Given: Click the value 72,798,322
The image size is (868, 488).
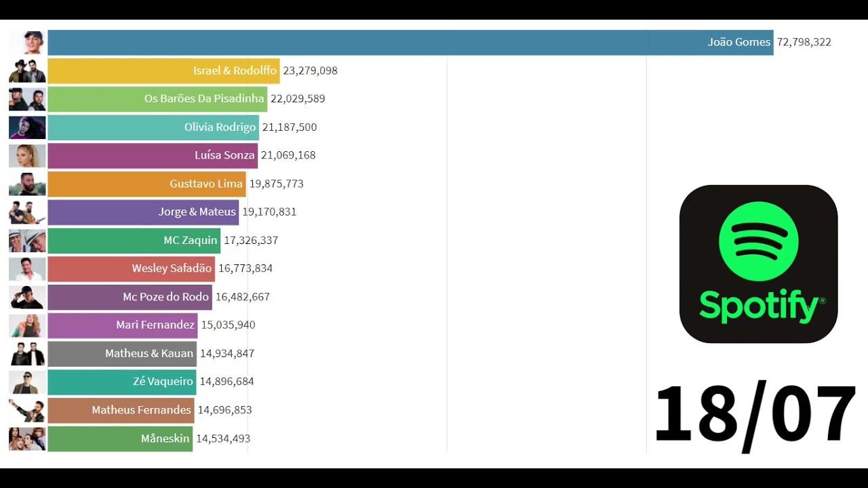Looking at the screenshot, I should [804, 42].
